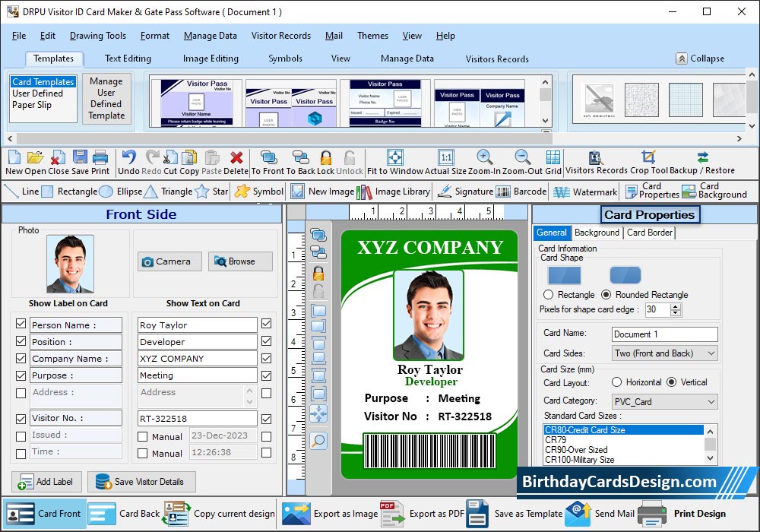Image resolution: width=760 pixels, height=532 pixels.
Task: Zoom-Out of the card
Action: click(x=522, y=157)
